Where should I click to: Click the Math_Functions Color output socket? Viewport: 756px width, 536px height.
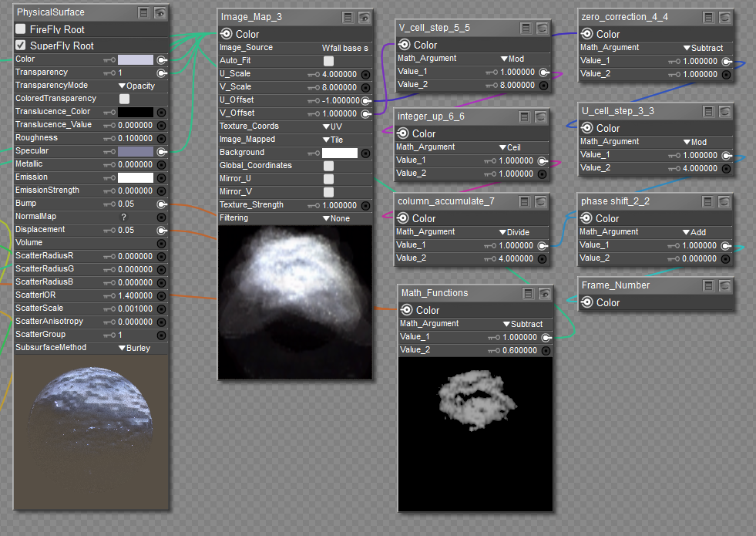click(x=406, y=310)
